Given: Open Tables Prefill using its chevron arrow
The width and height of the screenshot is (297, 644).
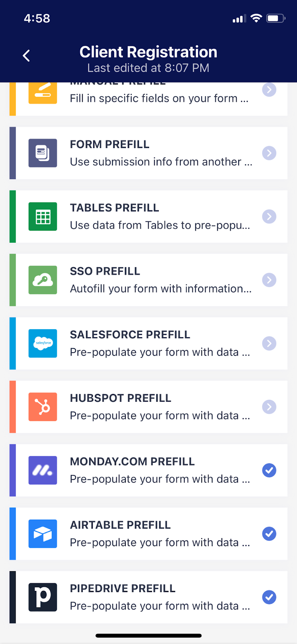Looking at the screenshot, I should click(x=269, y=217).
